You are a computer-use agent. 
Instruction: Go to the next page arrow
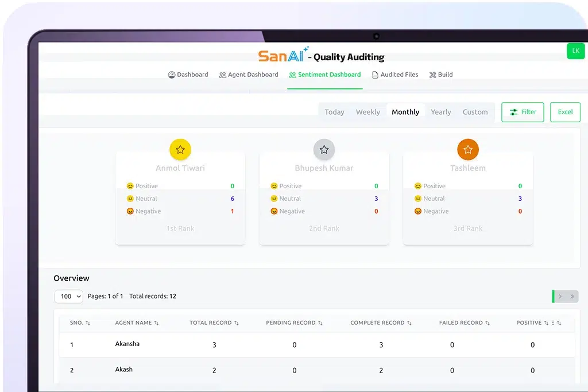click(x=560, y=296)
